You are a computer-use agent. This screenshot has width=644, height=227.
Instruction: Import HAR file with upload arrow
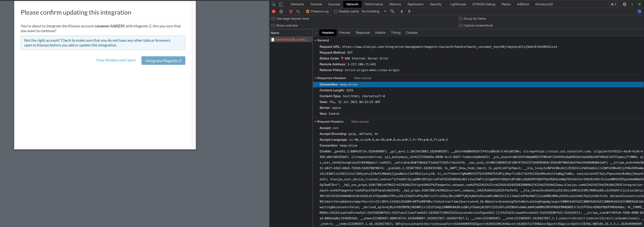[402, 11]
